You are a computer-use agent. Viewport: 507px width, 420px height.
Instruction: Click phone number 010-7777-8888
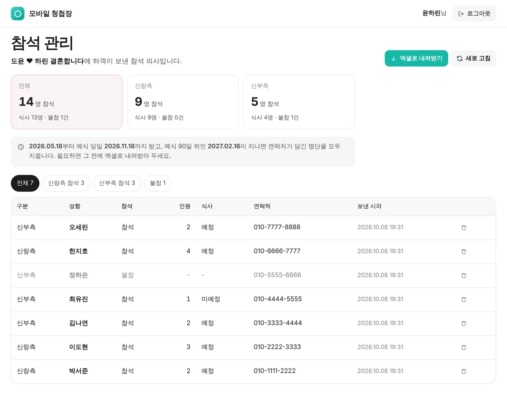pos(277,227)
